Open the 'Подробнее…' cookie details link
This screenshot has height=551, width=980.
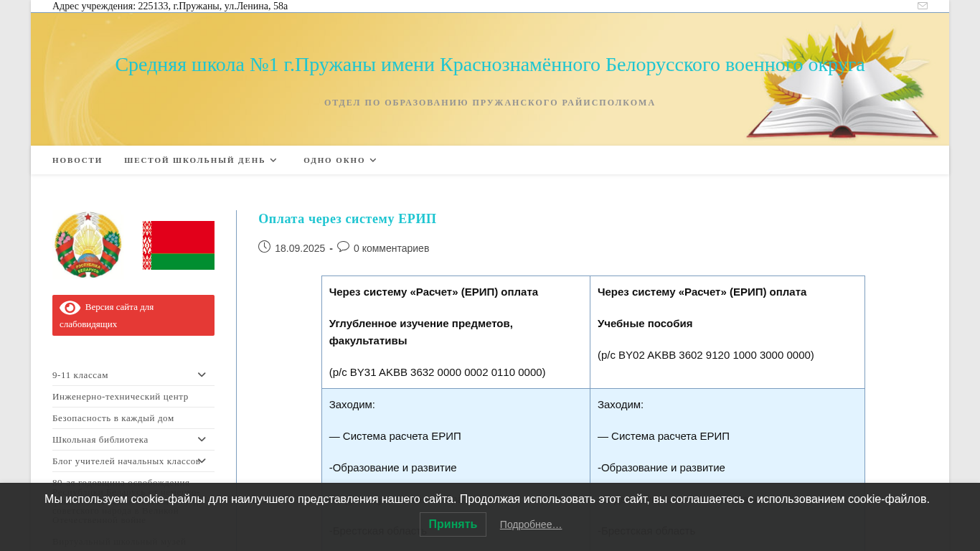coord(531,524)
